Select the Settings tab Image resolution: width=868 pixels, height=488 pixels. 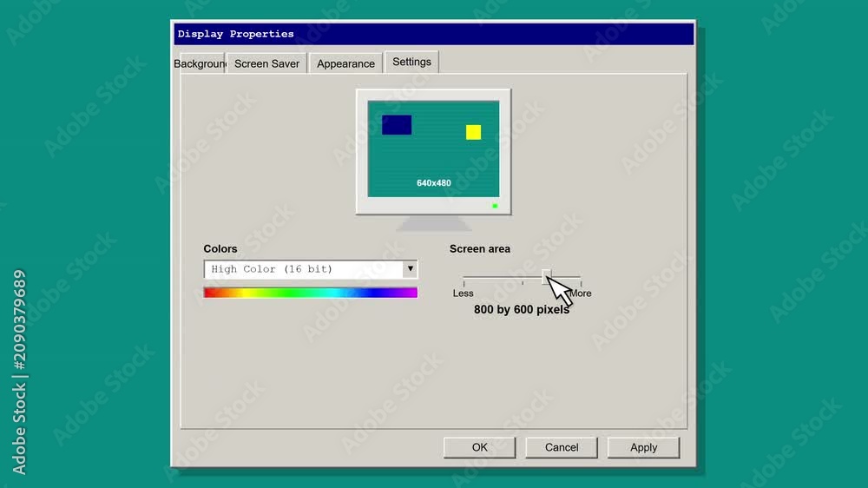pos(411,62)
